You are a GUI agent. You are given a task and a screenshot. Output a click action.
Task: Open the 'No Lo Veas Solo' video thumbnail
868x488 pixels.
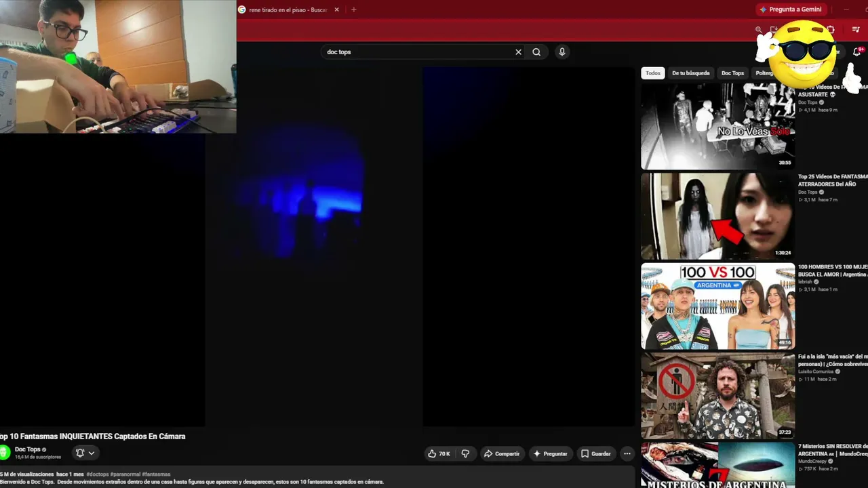pyautogui.click(x=717, y=126)
